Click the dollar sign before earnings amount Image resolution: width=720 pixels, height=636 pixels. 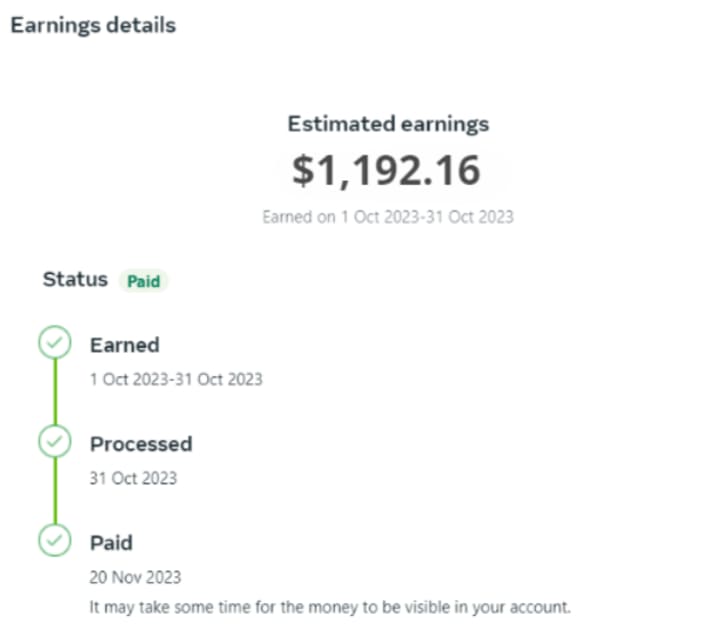click(x=303, y=171)
